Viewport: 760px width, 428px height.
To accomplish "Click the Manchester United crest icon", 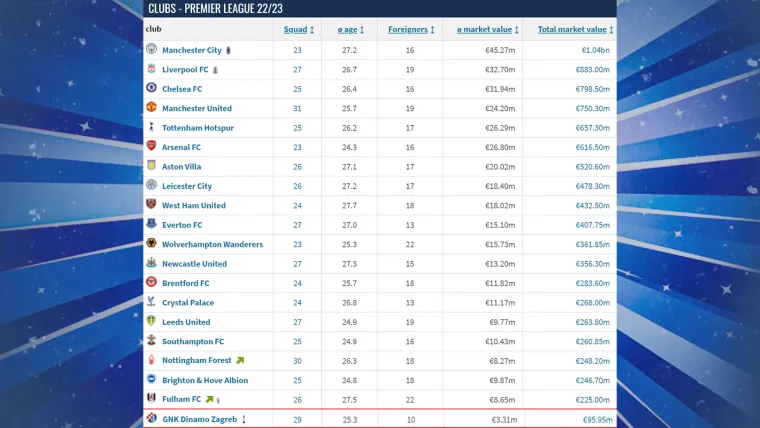I will [151, 108].
